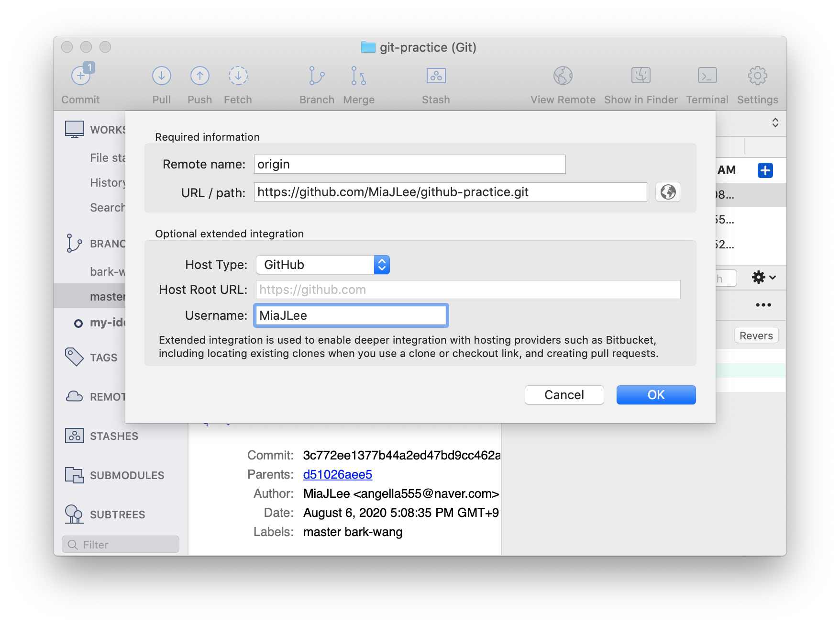Click the globe icon beside the URL field

click(668, 192)
